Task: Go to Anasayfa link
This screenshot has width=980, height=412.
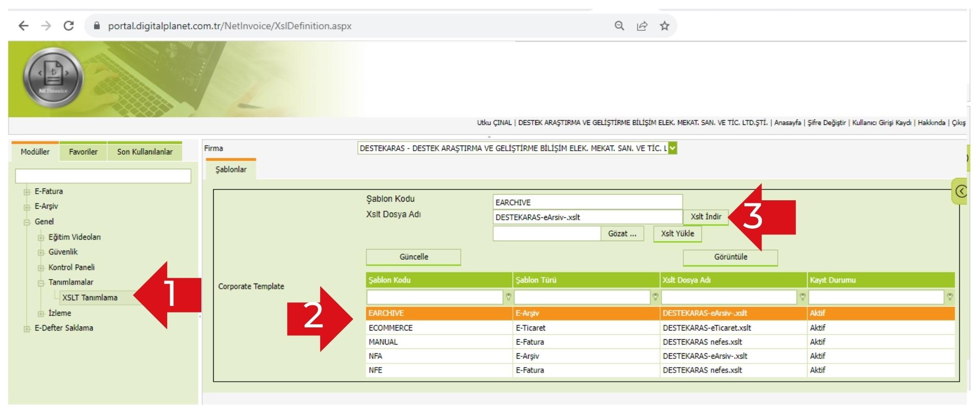Action: [787, 123]
